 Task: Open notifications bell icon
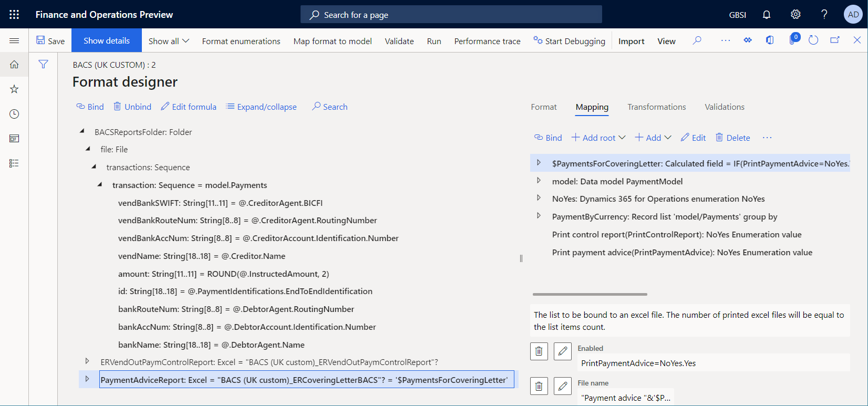click(x=767, y=15)
